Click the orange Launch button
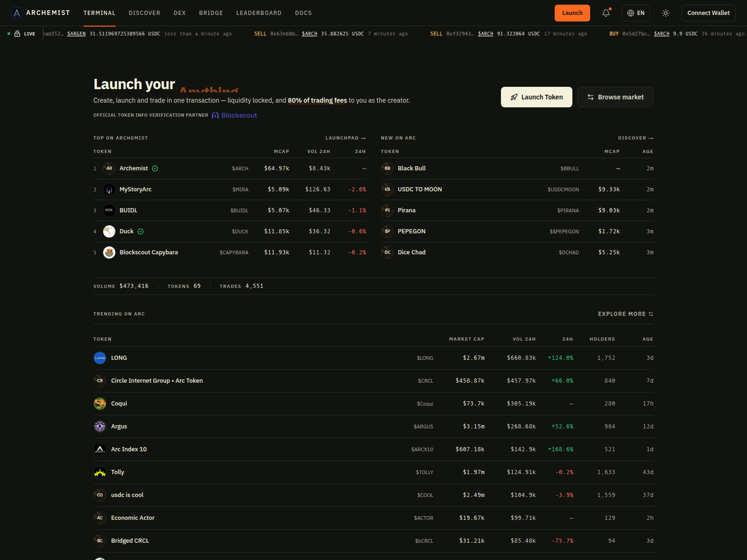This screenshot has width=747, height=560. click(572, 13)
